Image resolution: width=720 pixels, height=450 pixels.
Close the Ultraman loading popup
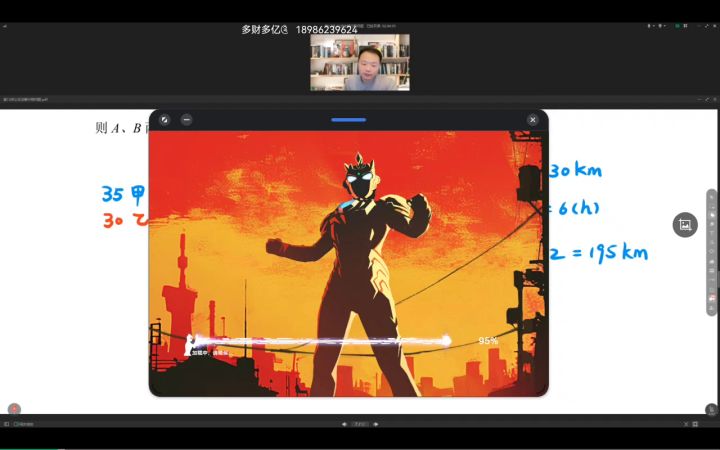[533, 120]
